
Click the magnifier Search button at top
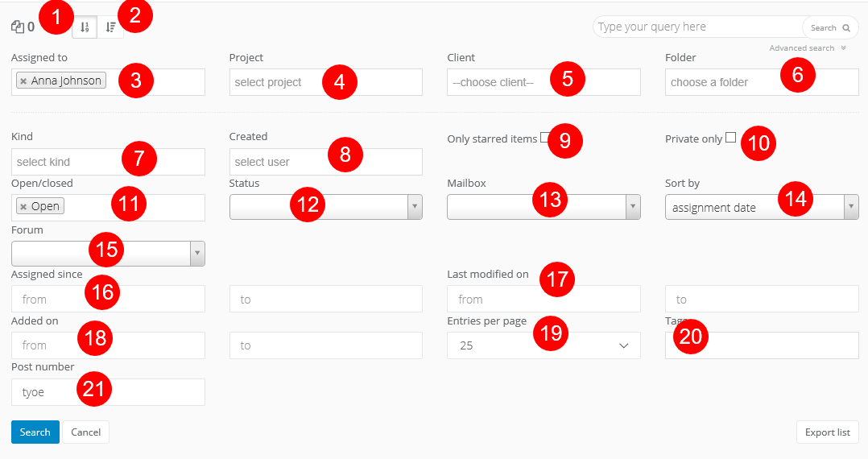click(830, 27)
